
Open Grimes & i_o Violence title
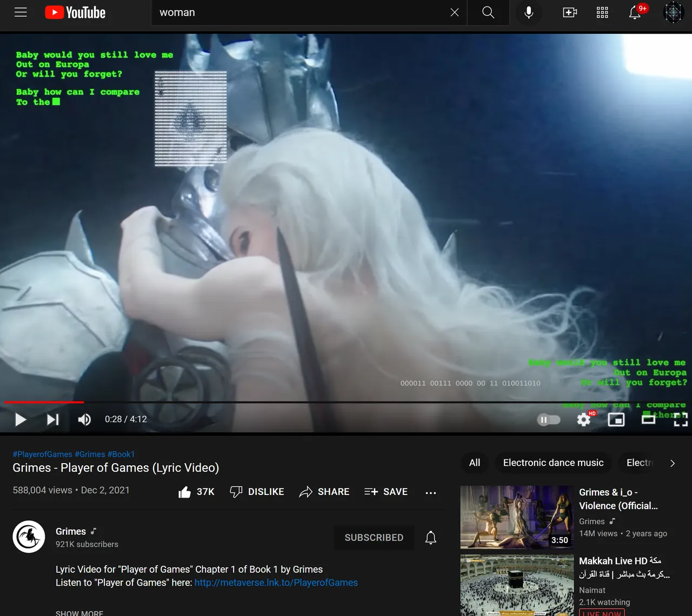point(618,499)
